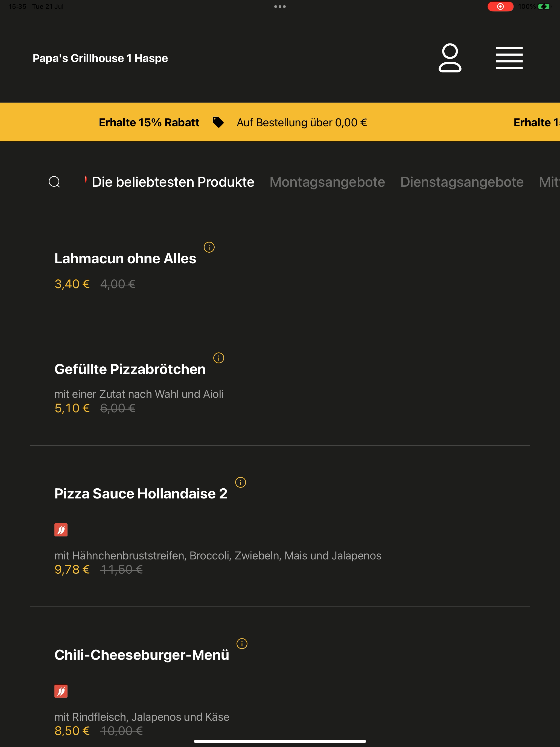
Task: Select the Gefüllte Pizzabrötchen item
Action: 280,383
